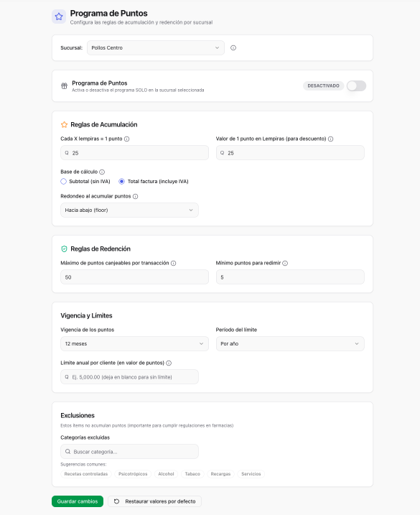
Task: Click the Guardar cambios button
Action: (x=78, y=501)
